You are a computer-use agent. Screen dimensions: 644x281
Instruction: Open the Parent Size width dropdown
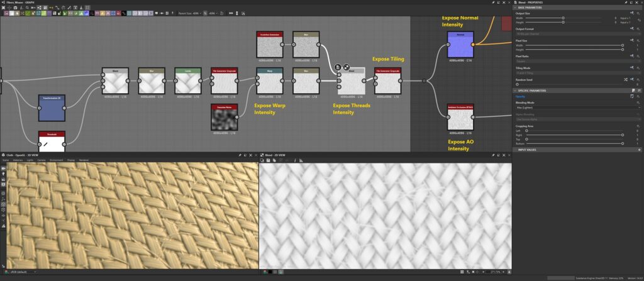pos(197,13)
